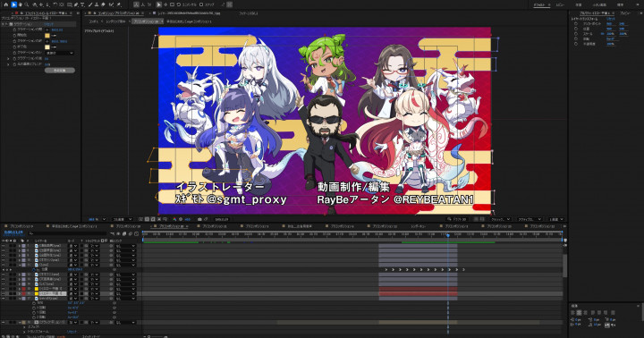
Task: Select the Home icon in the toolbar
Action: 5,4
